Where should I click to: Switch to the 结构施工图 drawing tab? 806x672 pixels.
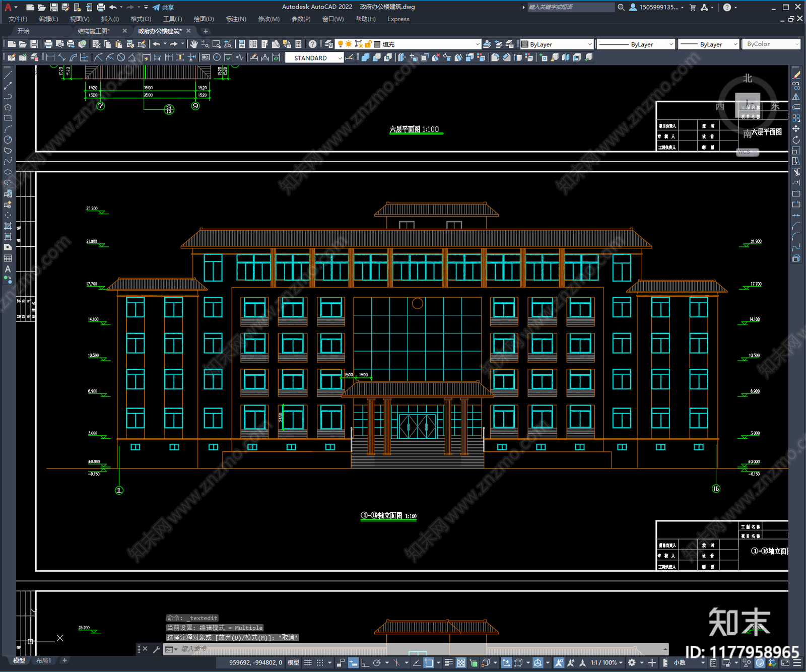click(x=94, y=31)
